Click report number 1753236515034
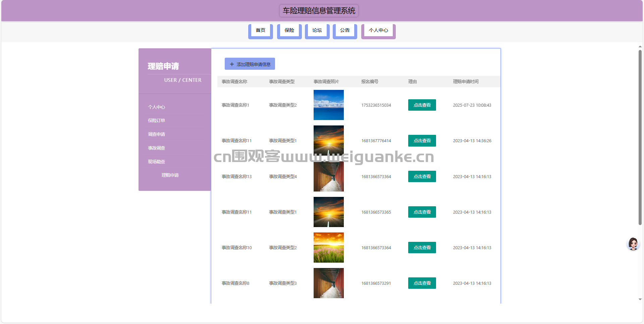 [x=376, y=105]
